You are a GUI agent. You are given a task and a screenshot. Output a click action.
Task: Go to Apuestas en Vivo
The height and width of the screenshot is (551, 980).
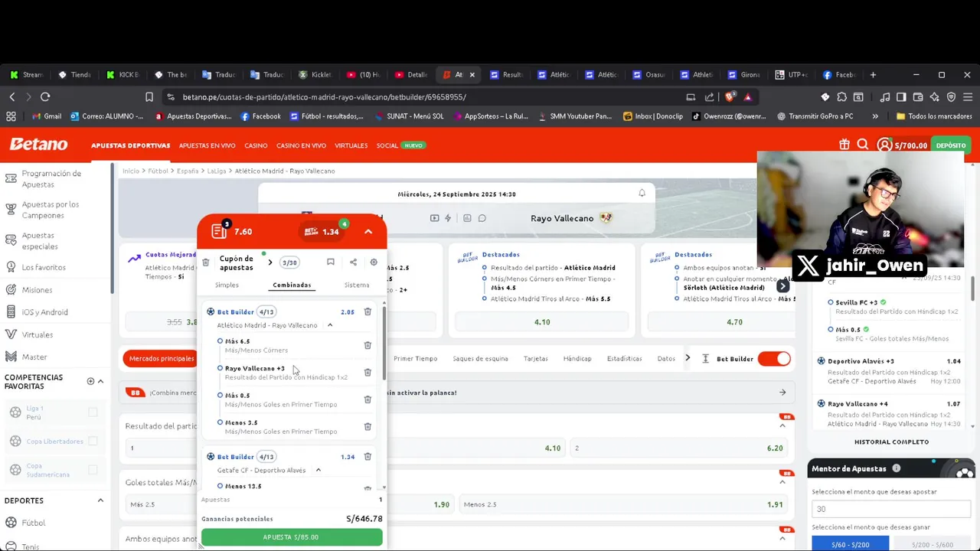click(207, 145)
